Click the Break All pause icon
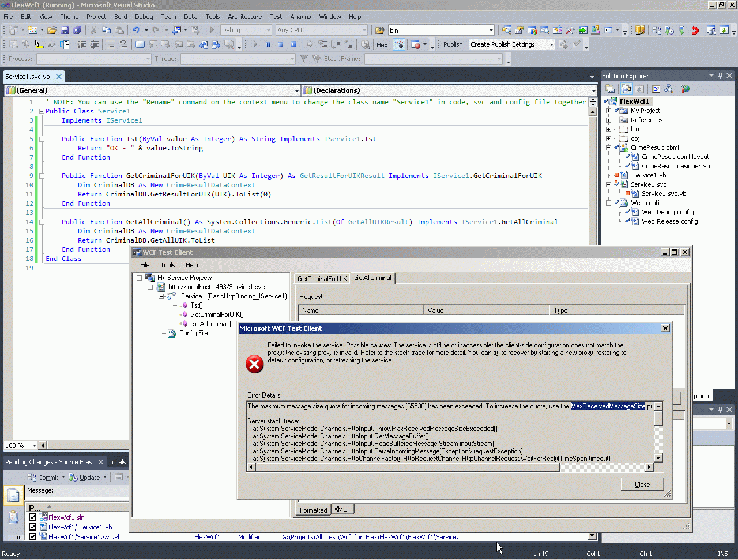 268,44
